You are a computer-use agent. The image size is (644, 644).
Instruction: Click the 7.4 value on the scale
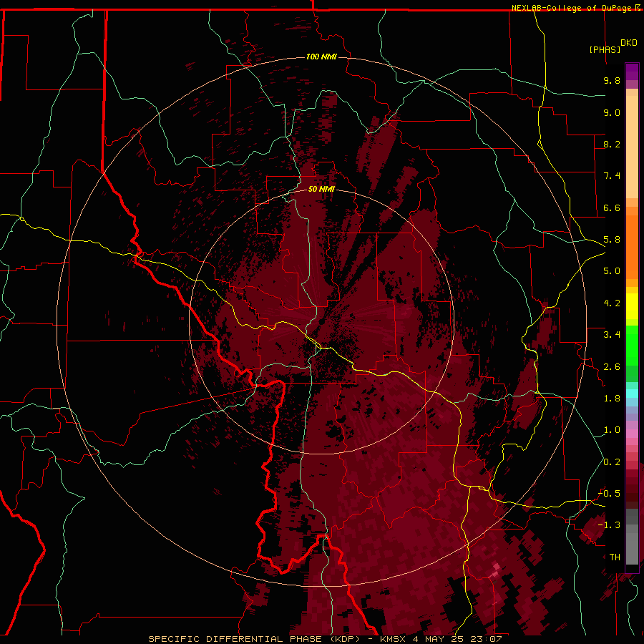point(612,176)
